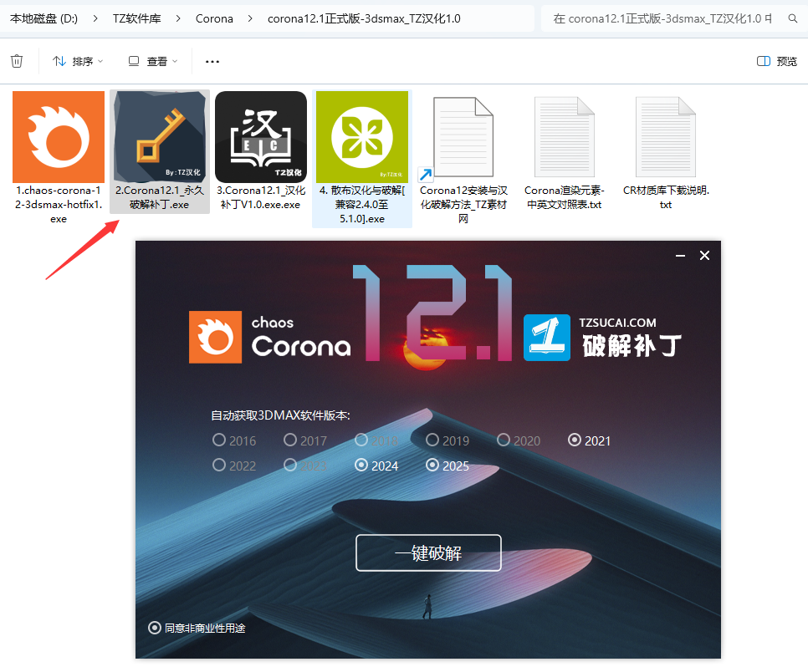Click the trash delete icon in toolbar
The width and height of the screenshot is (808, 672).
tap(17, 61)
